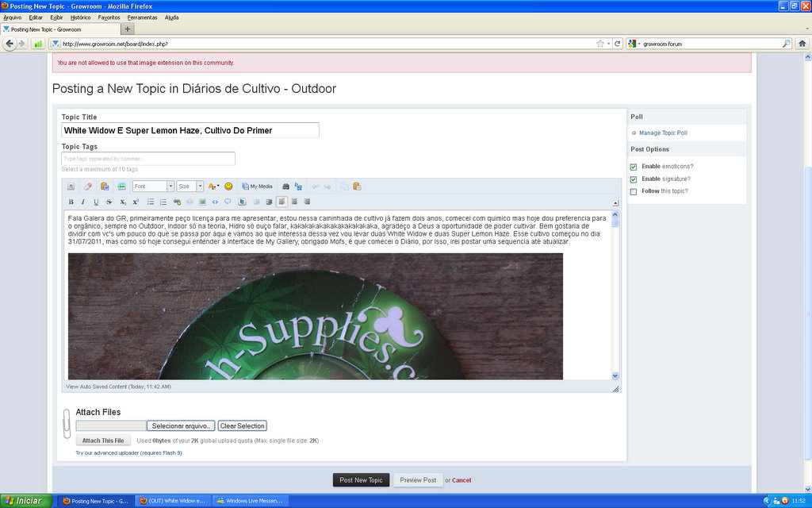Insert a bulleted list
812x508 pixels.
pos(151,202)
